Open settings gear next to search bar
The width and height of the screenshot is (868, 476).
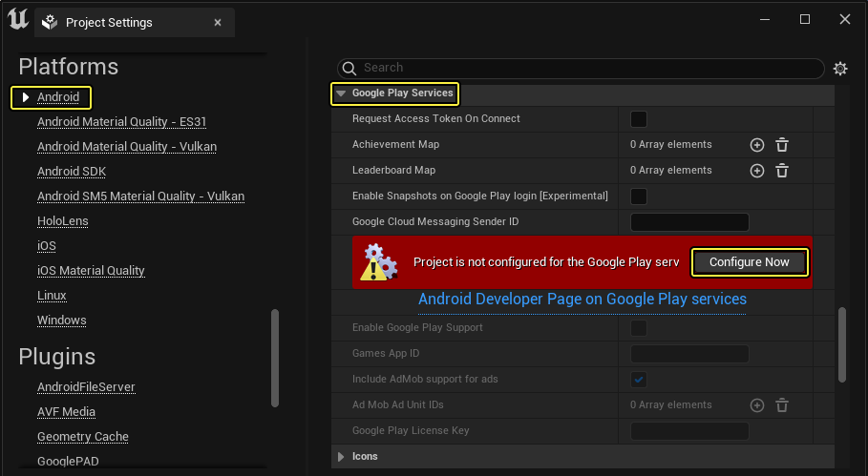(x=840, y=69)
